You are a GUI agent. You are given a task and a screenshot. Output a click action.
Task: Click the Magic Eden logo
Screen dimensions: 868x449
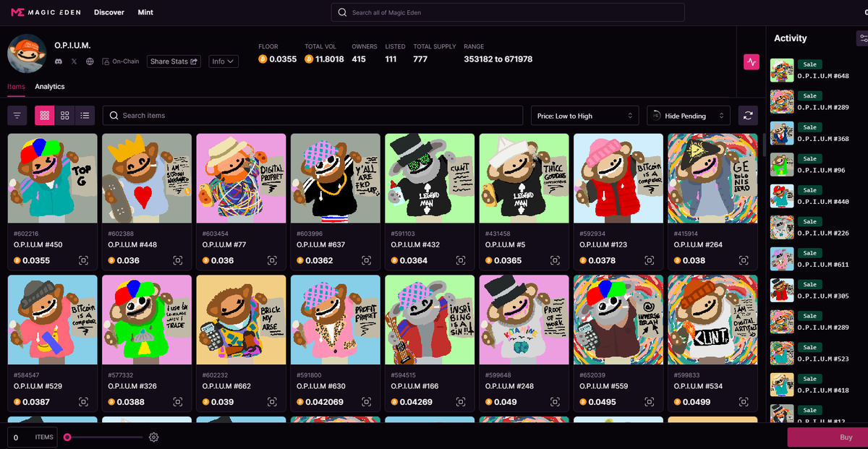46,12
